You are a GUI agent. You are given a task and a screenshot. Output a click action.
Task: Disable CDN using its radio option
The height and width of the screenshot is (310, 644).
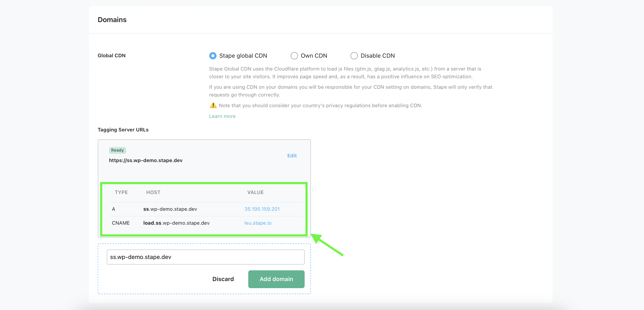(x=354, y=56)
